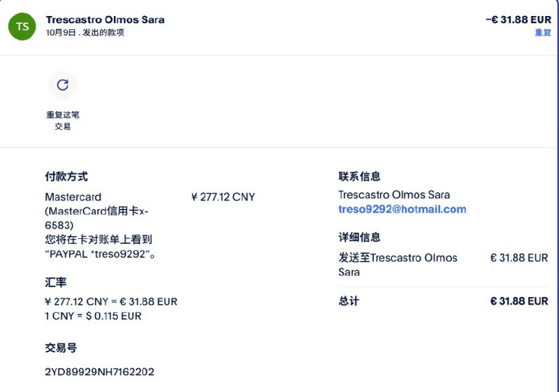The width and height of the screenshot is (559, 392).
Task: Click the Mastercard payment method text
Action: 73,197
